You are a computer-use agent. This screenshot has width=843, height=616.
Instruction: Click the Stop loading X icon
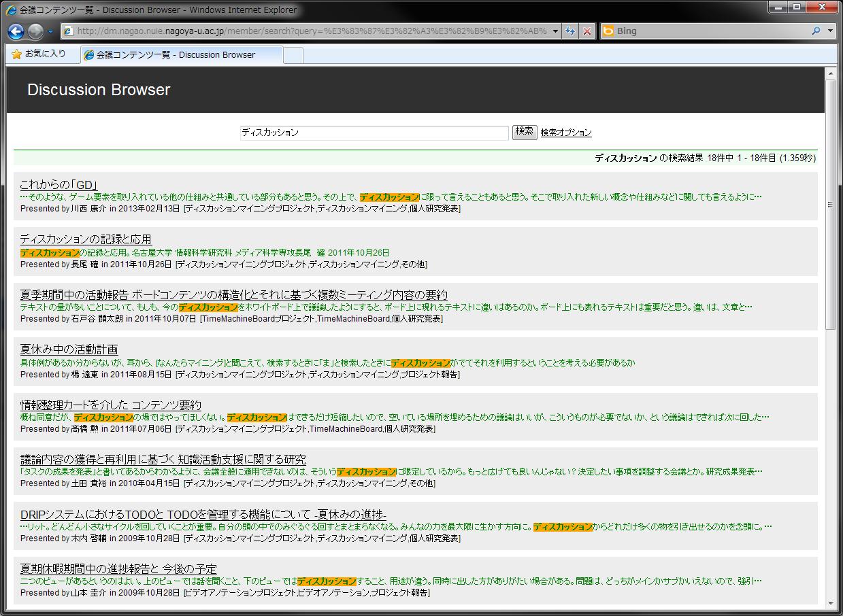pyautogui.click(x=587, y=31)
